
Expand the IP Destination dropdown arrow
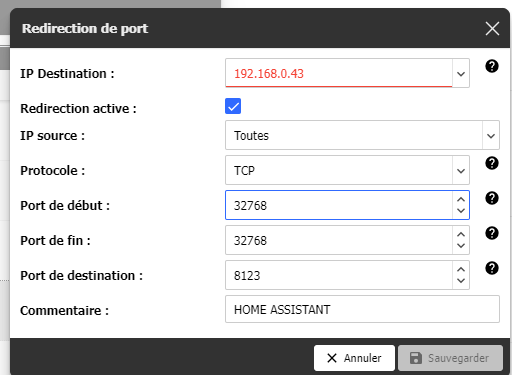[x=461, y=73]
